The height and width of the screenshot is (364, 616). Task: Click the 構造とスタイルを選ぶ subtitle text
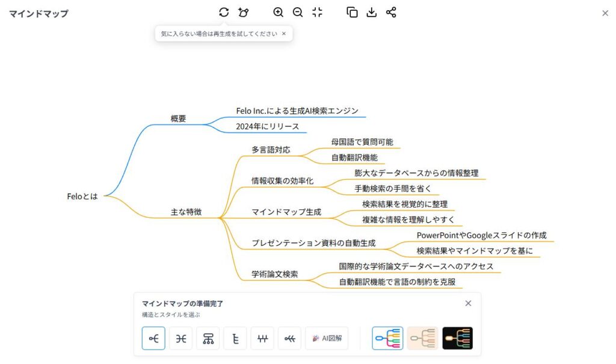171,315
